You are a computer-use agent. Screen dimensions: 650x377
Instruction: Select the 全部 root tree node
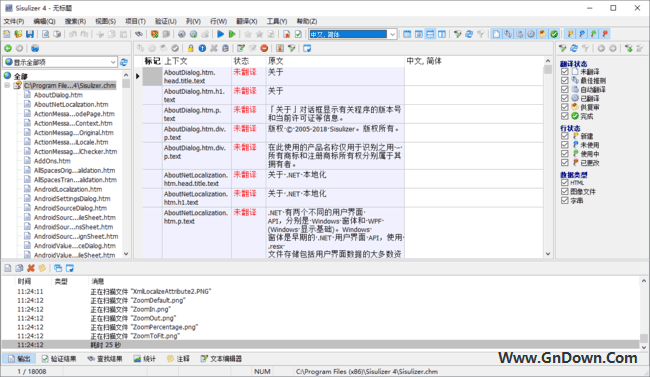point(20,76)
